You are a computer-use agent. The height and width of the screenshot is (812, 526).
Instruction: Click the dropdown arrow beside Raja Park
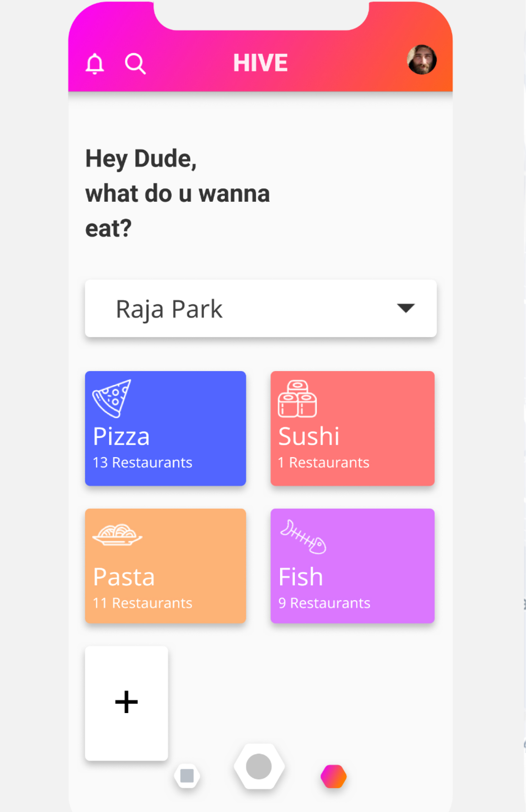[x=405, y=308]
